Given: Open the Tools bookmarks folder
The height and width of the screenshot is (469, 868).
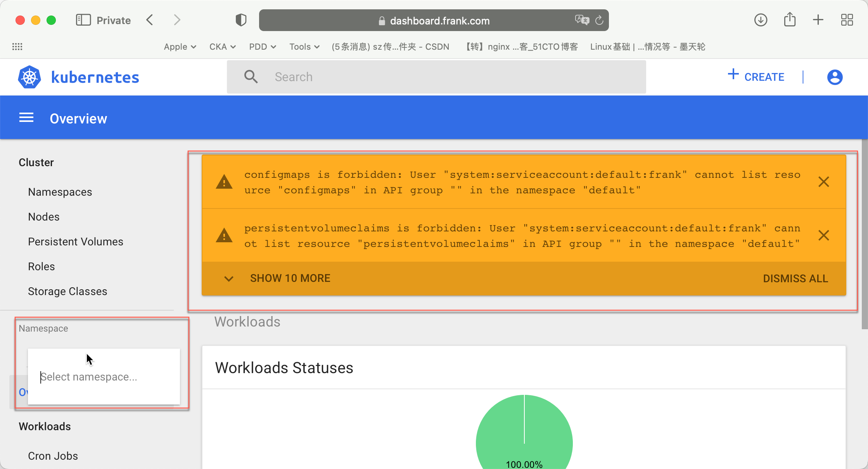Looking at the screenshot, I should coord(304,47).
